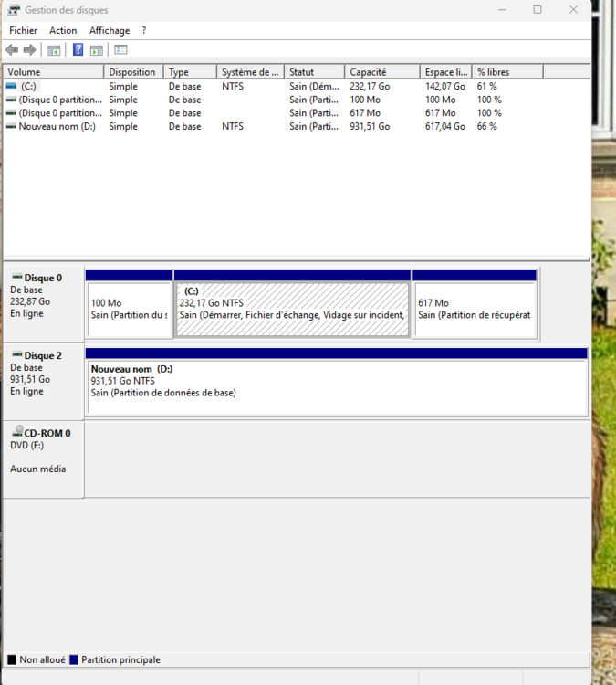Click the Settings list toolbar icon
The width and height of the screenshot is (616, 685).
(120, 49)
